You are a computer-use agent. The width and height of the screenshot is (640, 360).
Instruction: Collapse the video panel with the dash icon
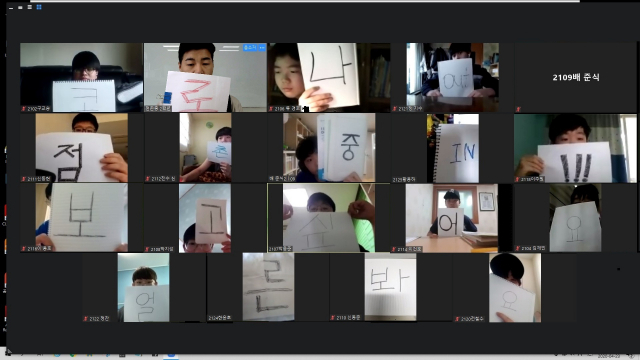click(x=11, y=7)
